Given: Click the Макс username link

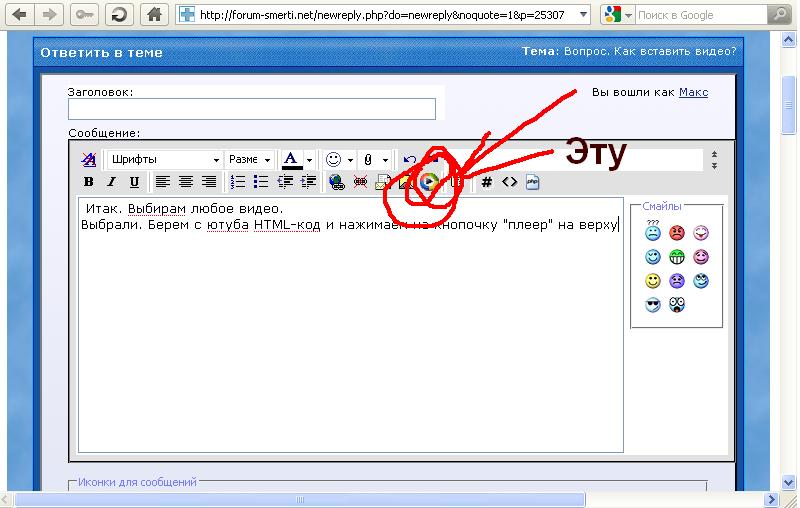Looking at the screenshot, I should 693,92.
